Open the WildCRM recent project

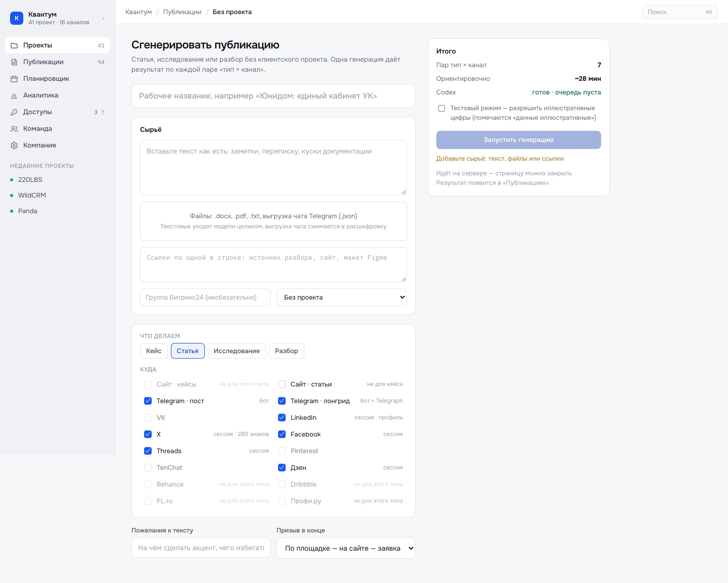pyautogui.click(x=32, y=195)
